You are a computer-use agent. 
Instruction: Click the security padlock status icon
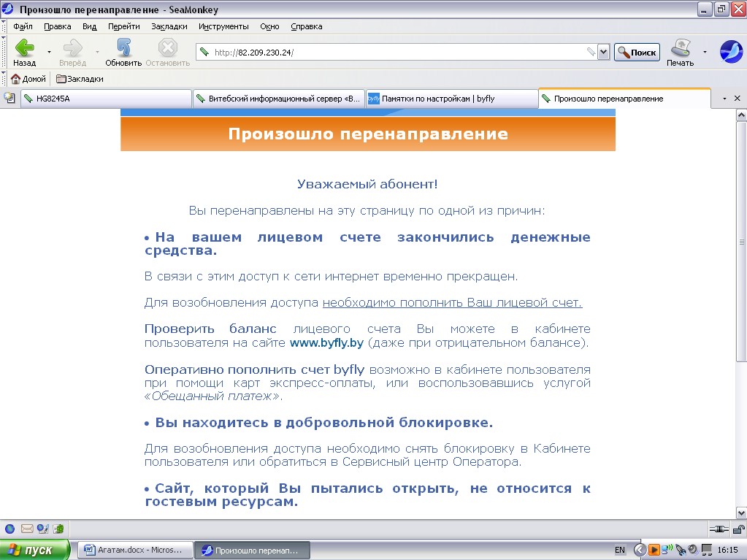tap(738, 529)
